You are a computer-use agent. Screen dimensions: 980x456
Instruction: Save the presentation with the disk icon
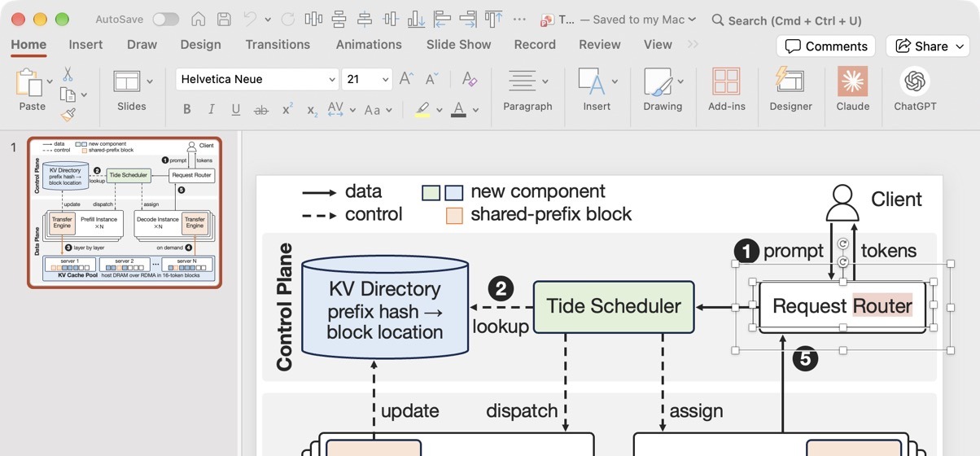[x=224, y=19]
